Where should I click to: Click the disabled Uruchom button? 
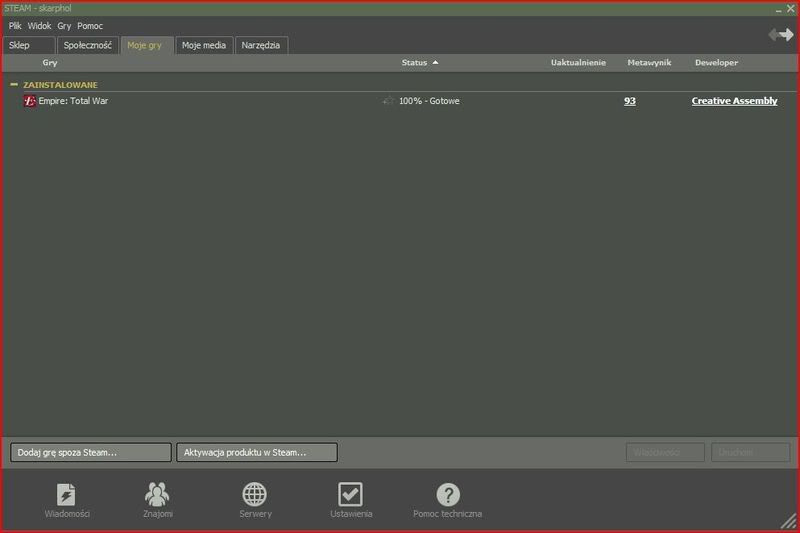751,452
